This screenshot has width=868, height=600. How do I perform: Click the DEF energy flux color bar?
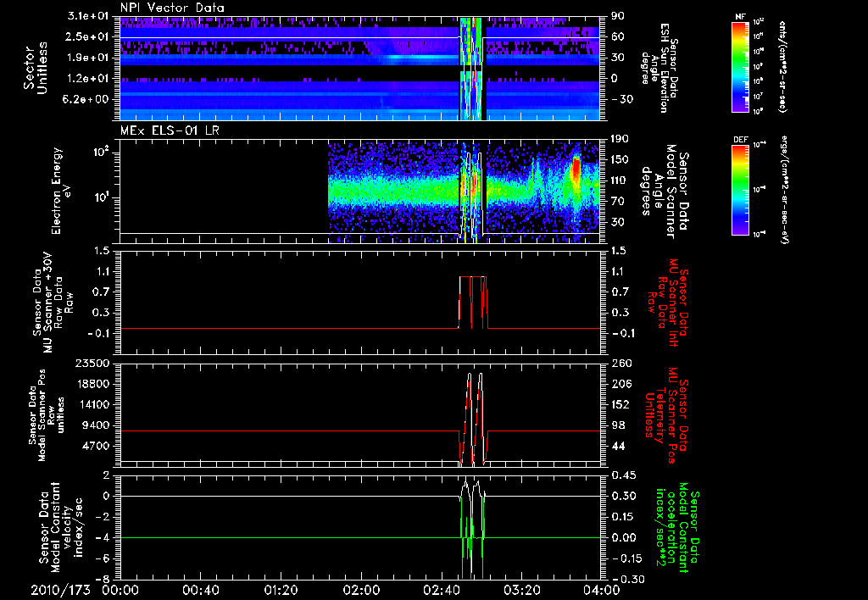(740, 190)
